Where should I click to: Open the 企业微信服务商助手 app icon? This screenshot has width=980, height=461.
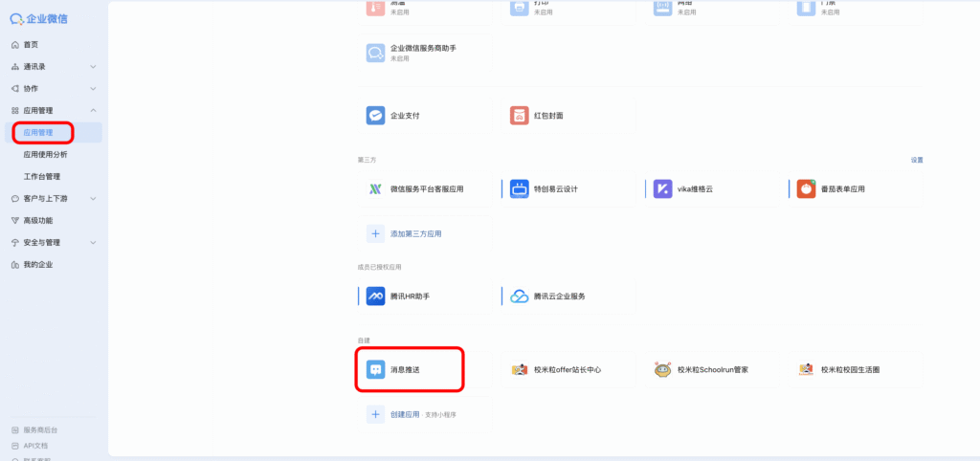pyautogui.click(x=375, y=54)
